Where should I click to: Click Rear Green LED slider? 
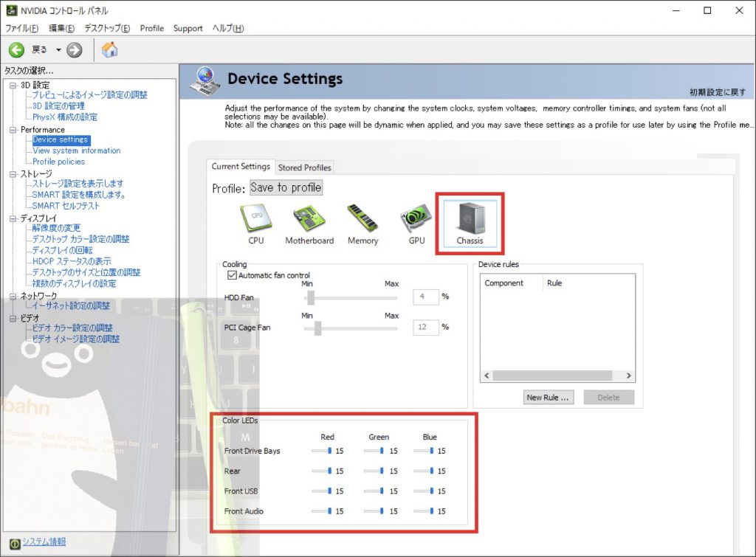point(374,471)
